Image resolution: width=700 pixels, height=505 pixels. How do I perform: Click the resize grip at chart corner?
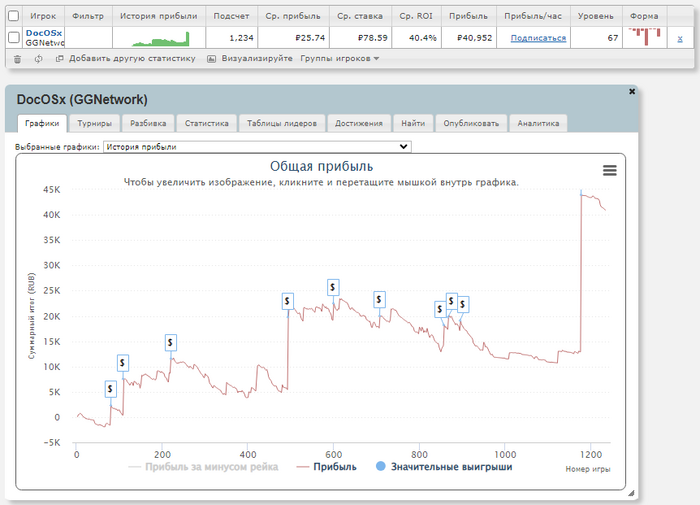[631, 493]
